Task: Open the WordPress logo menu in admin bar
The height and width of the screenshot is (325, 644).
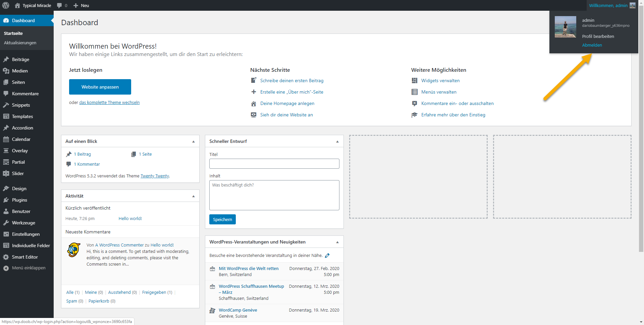Action: coord(6,5)
